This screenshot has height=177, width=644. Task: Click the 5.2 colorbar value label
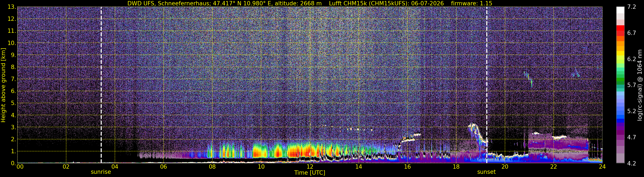tap(632, 111)
